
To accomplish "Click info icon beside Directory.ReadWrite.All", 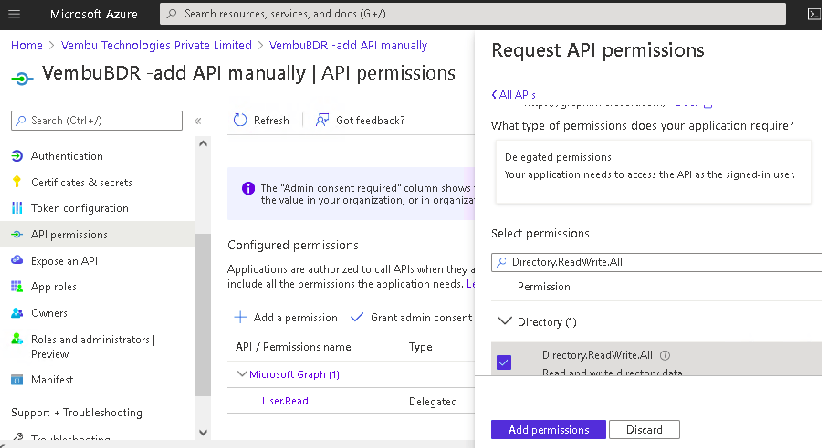I will coord(665,355).
